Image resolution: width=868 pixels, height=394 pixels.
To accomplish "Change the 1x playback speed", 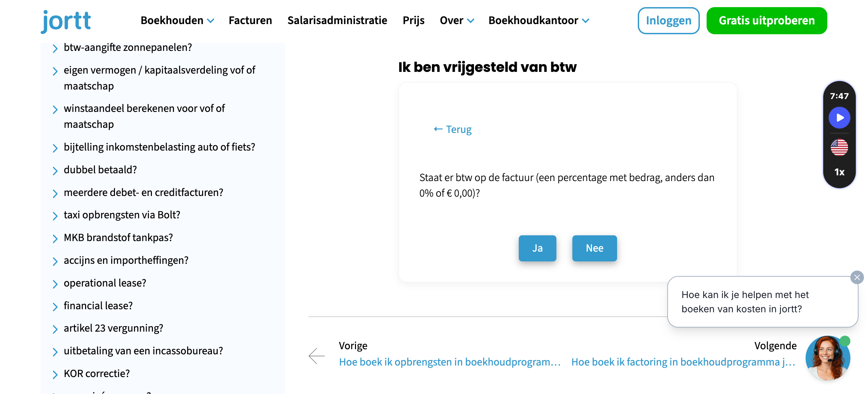I will (839, 172).
